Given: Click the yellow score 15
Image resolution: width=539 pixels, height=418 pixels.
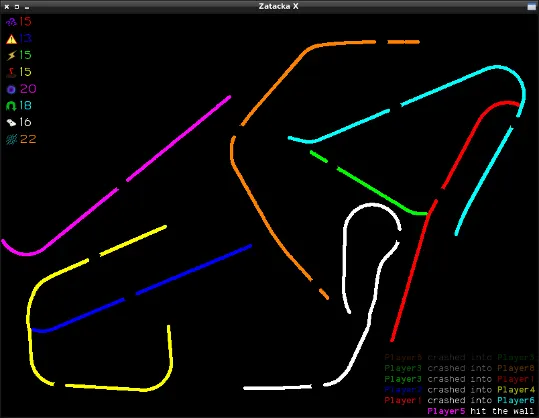Looking at the screenshot, I should pos(25,72).
